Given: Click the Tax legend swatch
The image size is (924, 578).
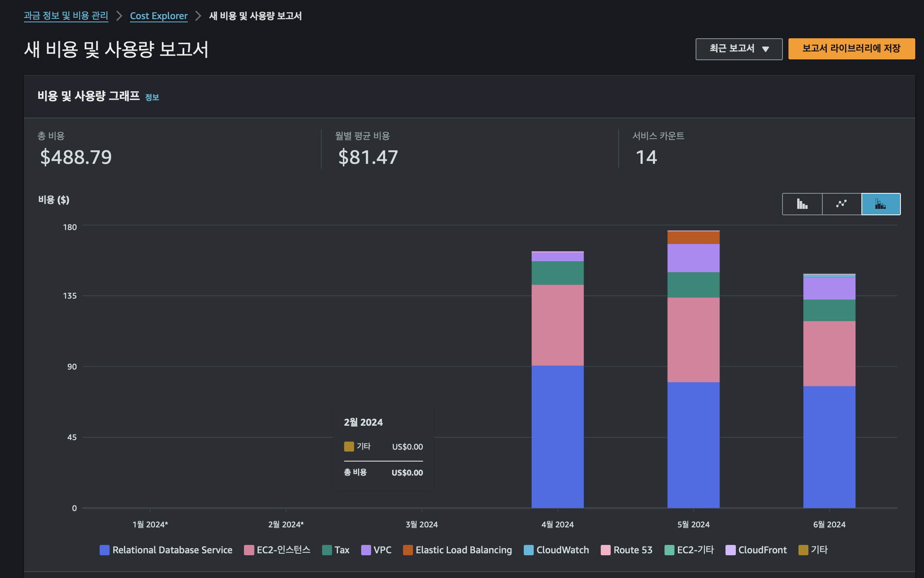Looking at the screenshot, I should [327, 550].
